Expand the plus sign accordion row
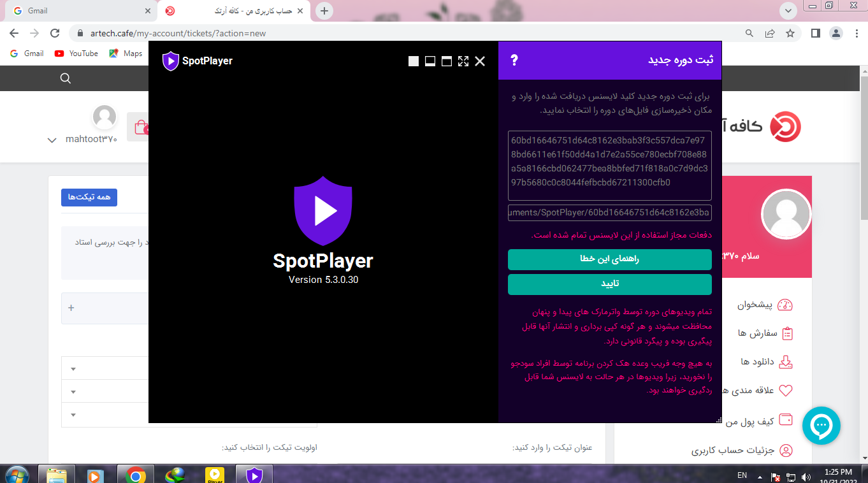Viewport: 868px width, 483px height. 71,308
